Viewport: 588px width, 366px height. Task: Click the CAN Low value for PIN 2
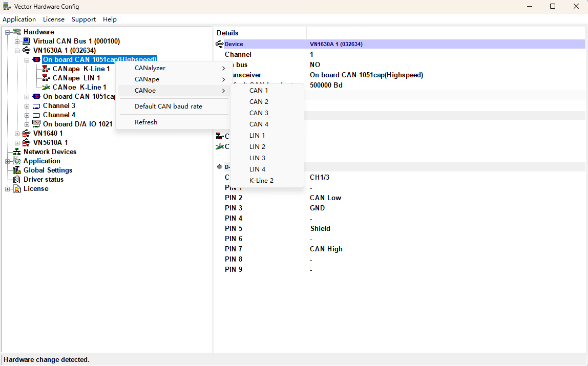[x=326, y=198]
